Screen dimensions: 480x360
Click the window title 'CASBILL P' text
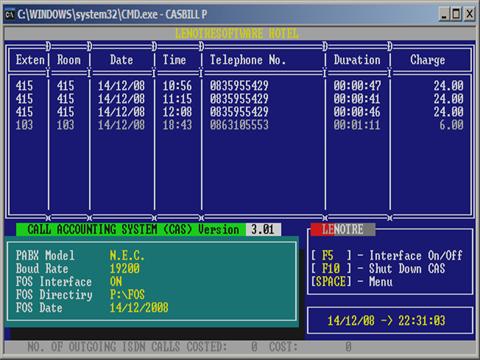186,14
